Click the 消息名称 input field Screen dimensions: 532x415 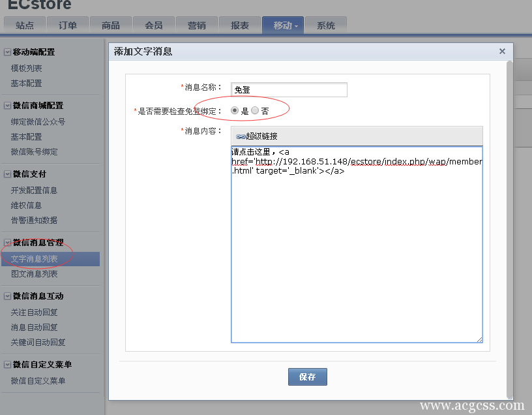tap(289, 90)
